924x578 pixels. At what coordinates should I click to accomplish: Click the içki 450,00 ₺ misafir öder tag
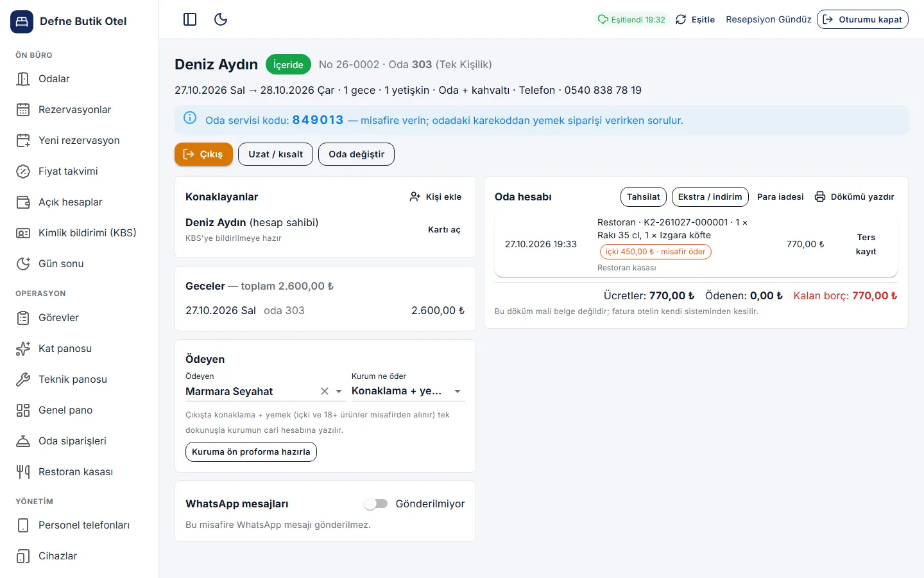tap(655, 252)
